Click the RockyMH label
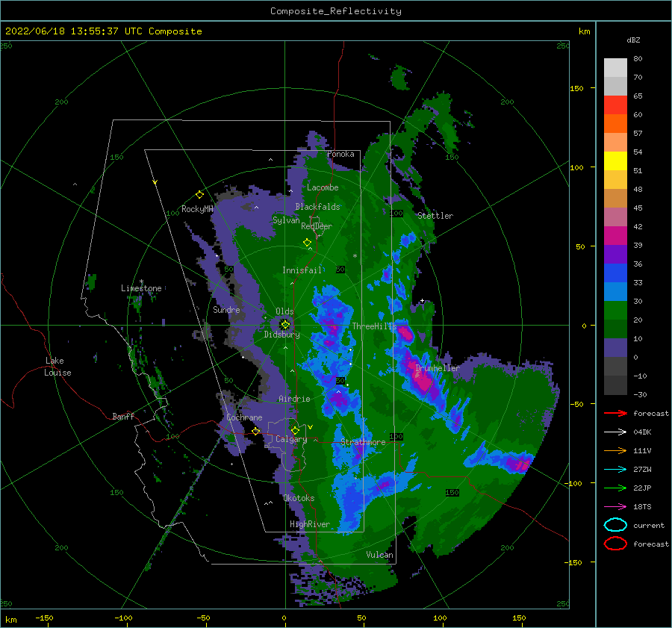Screen dimensions: 672x628 (197, 209)
